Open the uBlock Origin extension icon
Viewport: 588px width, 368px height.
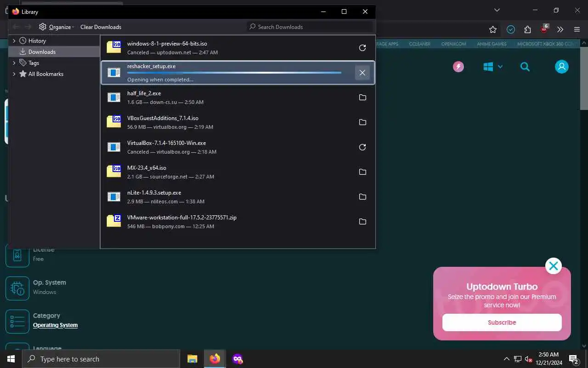(x=544, y=29)
